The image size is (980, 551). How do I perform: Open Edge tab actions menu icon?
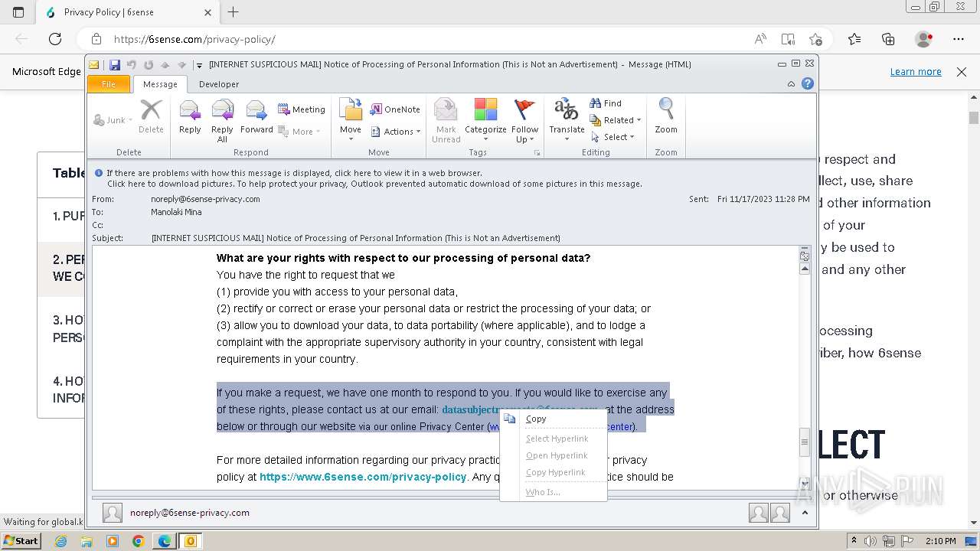tap(18, 12)
